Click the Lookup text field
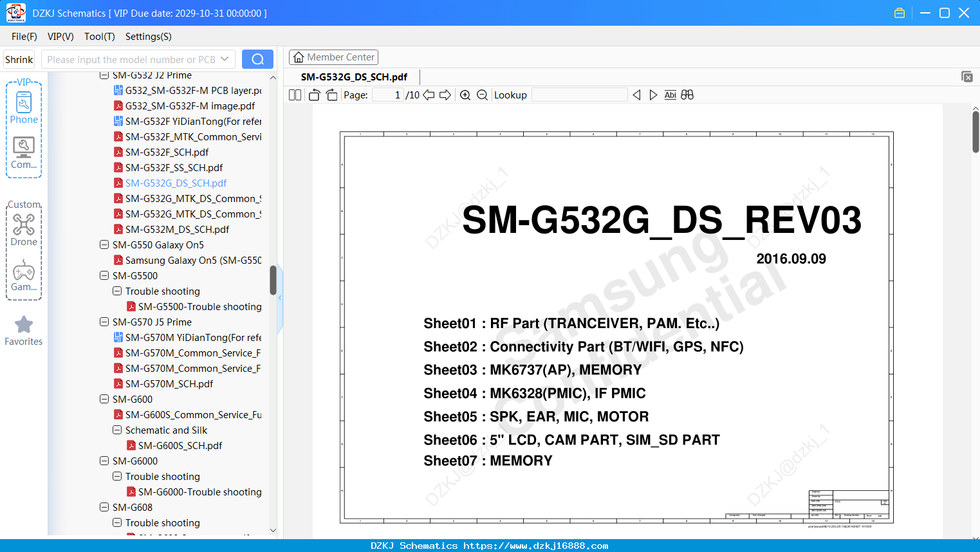Image resolution: width=980 pixels, height=552 pixels. [579, 95]
